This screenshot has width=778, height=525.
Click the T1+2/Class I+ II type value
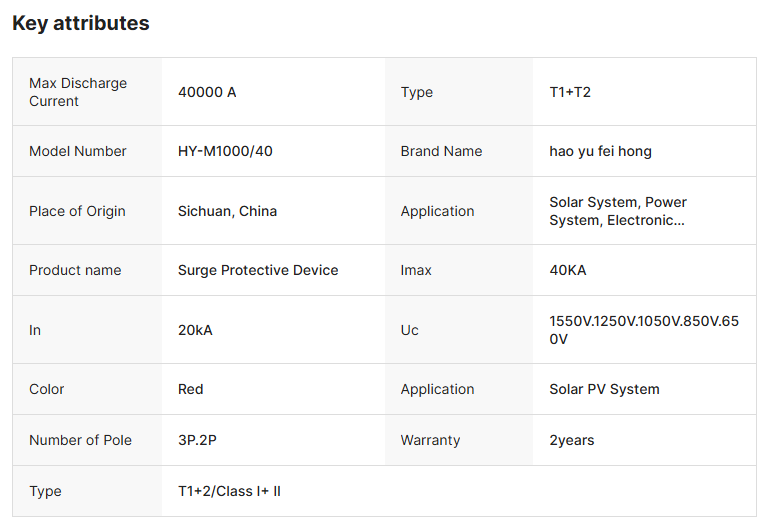pyautogui.click(x=229, y=491)
